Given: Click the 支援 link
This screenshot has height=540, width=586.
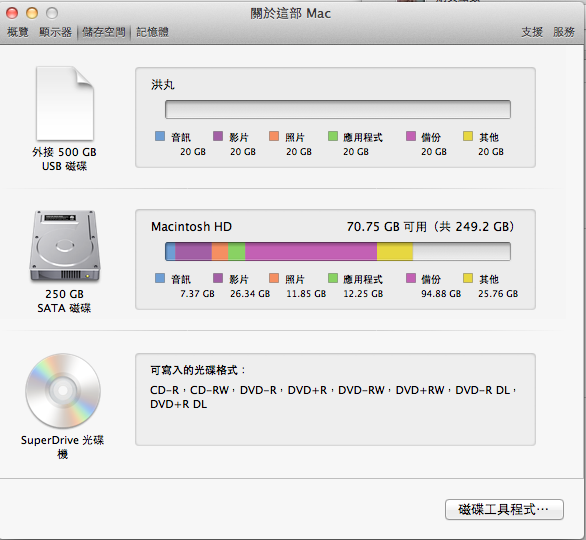Looking at the screenshot, I should [x=532, y=32].
